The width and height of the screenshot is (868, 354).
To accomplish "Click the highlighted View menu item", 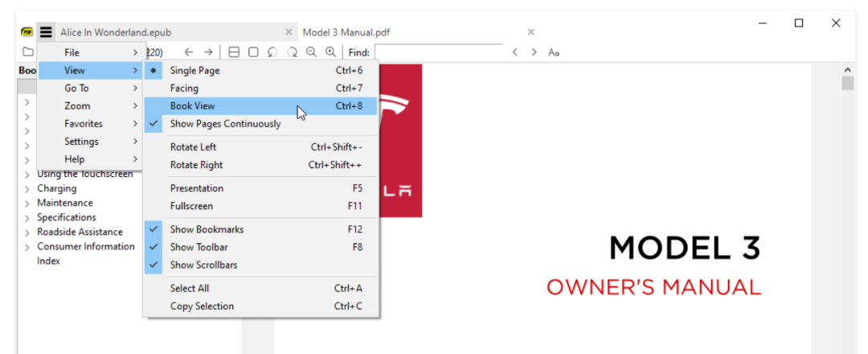I will click(90, 70).
